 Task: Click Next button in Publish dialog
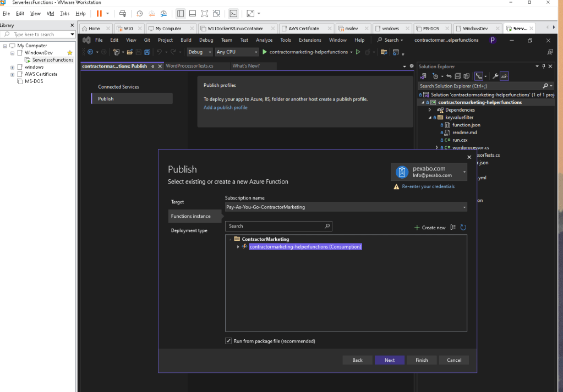pos(390,360)
